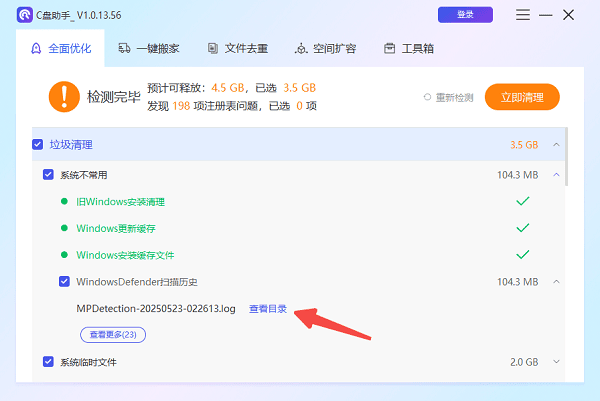Screen dimensions: 600x401
Task: Uncheck the 系统临时文件 checkbox
Action: pos(48,362)
